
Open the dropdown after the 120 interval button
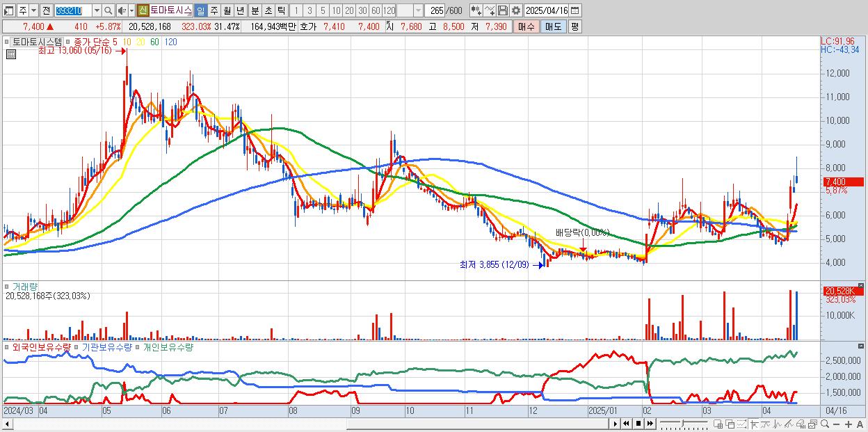418,10
